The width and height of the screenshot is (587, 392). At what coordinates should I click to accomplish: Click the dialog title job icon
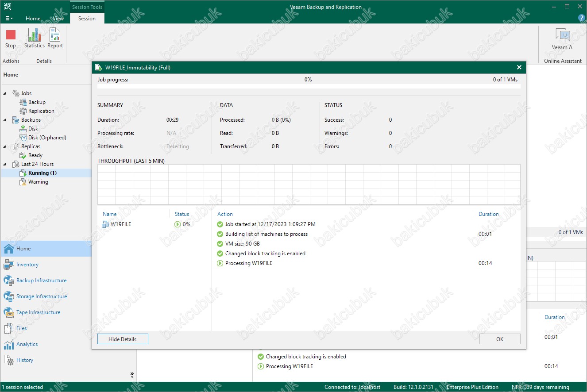pyautogui.click(x=98, y=68)
